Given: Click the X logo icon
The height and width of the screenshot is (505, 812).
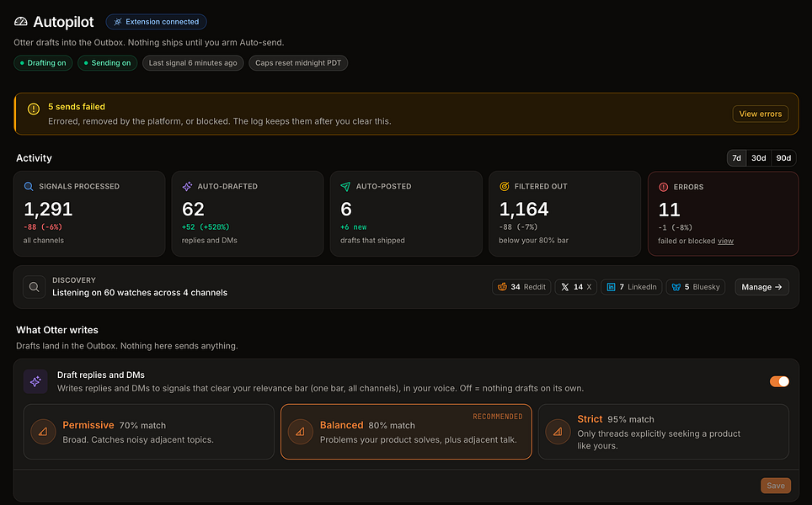Looking at the screenshot, I should tap(565, 287).
